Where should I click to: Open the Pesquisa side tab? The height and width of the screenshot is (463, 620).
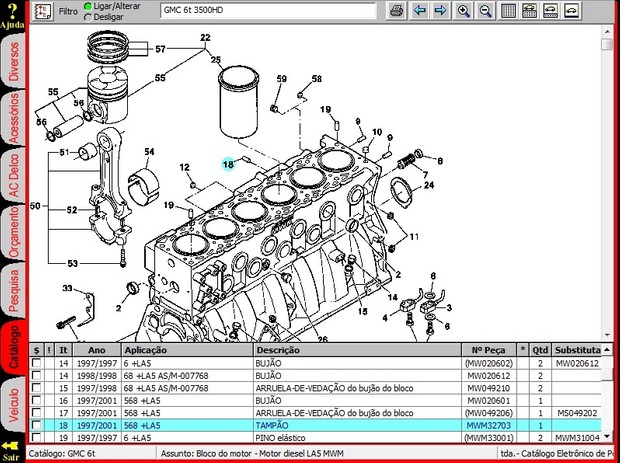click(x=14, y=291)
